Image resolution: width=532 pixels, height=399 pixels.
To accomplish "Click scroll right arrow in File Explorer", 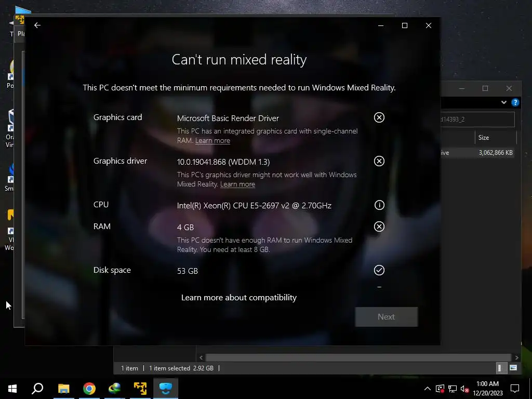I will pos(516,357).
